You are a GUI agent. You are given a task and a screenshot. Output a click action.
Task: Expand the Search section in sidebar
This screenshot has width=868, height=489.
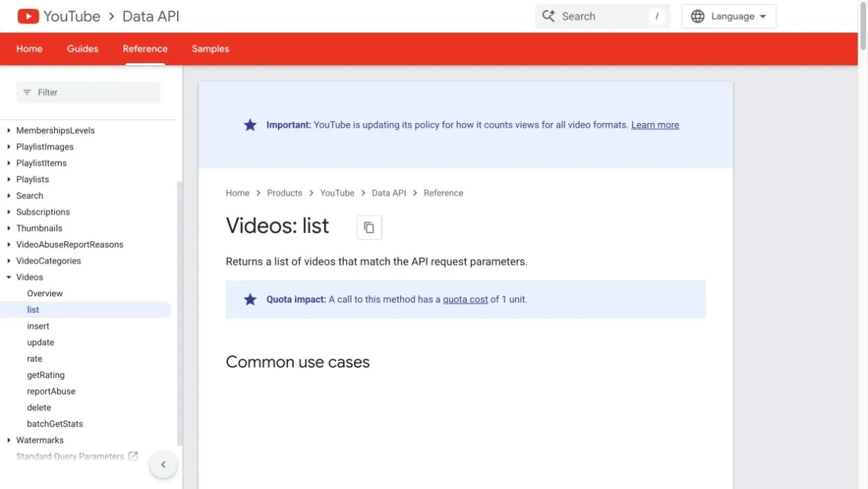click(x=9, y=196)
